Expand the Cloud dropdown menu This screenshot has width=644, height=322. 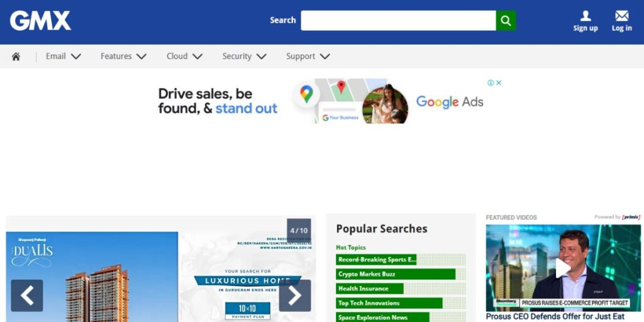(184, 56)
